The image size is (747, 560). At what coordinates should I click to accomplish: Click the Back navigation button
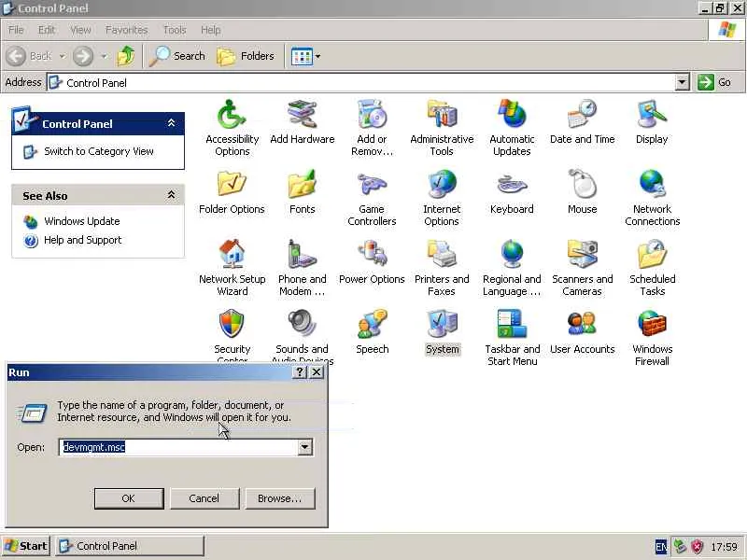pyautogui.click(x=29, y=56)
